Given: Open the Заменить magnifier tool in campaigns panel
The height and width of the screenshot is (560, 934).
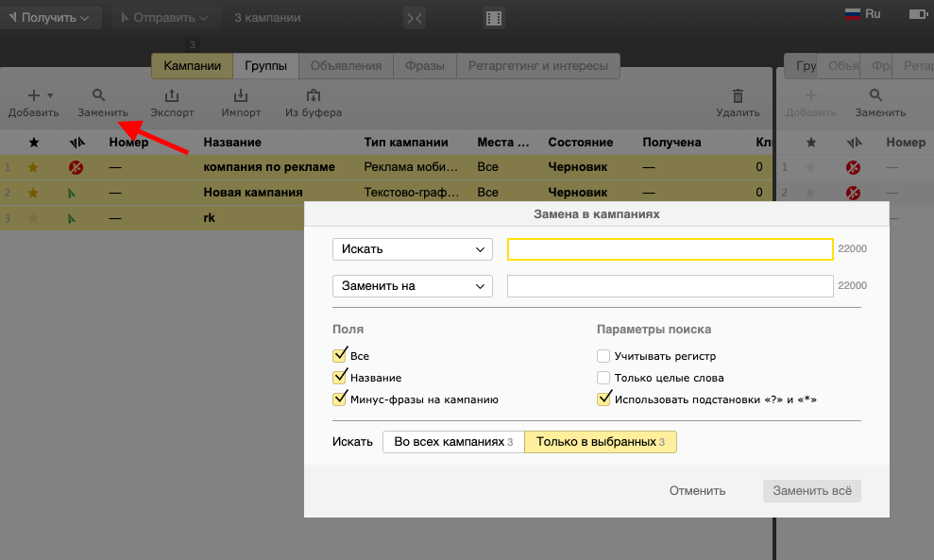Looking at the screenshot, I should pyautogui.click(x=99, y=95).
